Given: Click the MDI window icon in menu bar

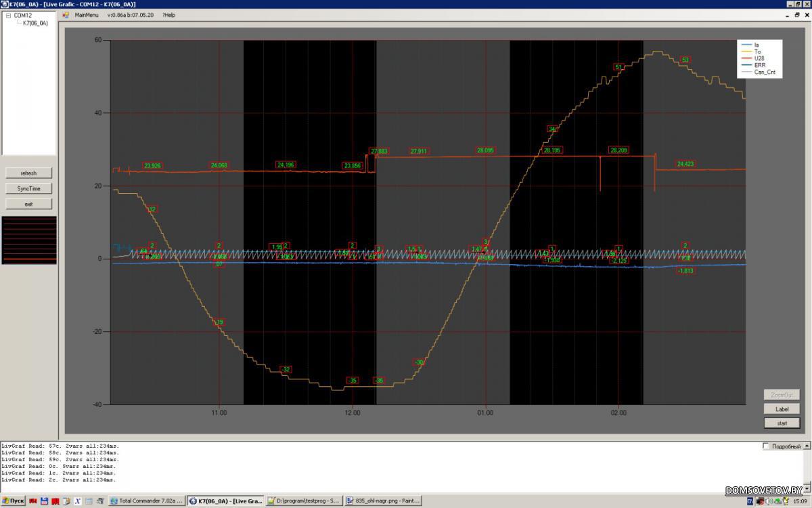Looking at the screenshot, I should (x=66, y=15).
